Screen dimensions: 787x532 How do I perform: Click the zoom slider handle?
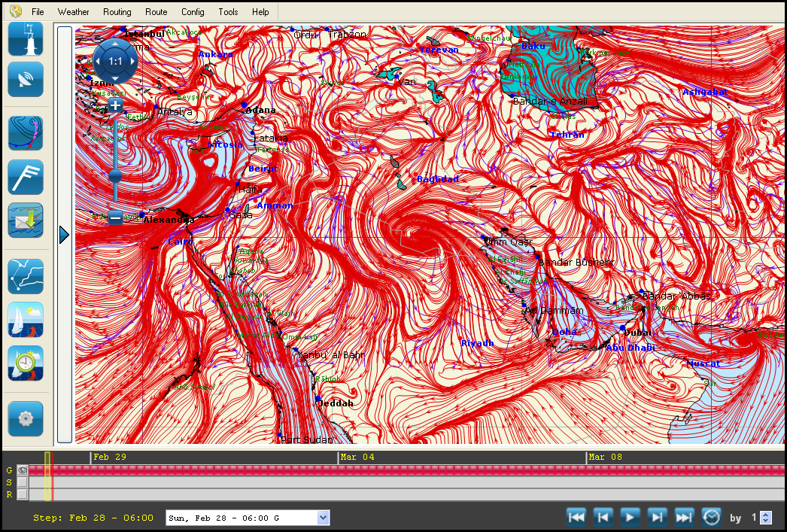point(115,176)
